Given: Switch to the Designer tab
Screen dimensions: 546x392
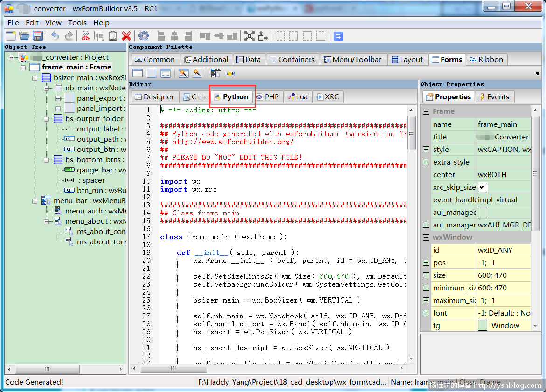Looking at the screenshot, I should pyautogui.click(x=154, y=97).
